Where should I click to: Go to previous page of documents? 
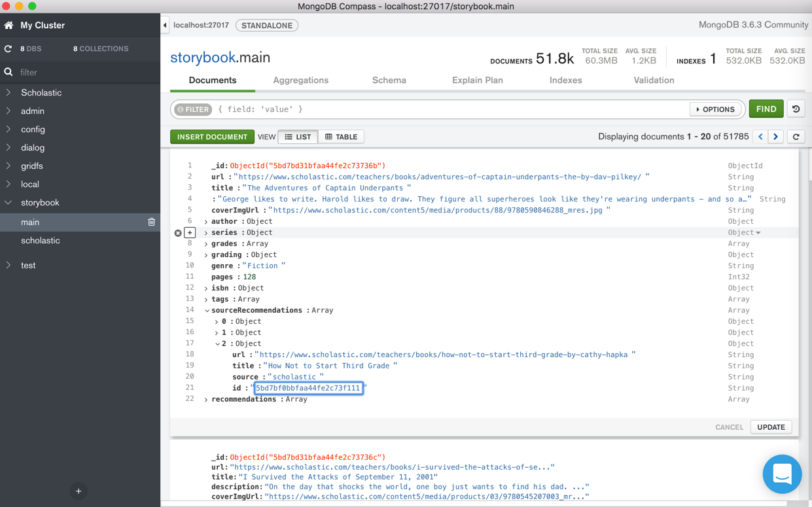click(x=760, y=137)
